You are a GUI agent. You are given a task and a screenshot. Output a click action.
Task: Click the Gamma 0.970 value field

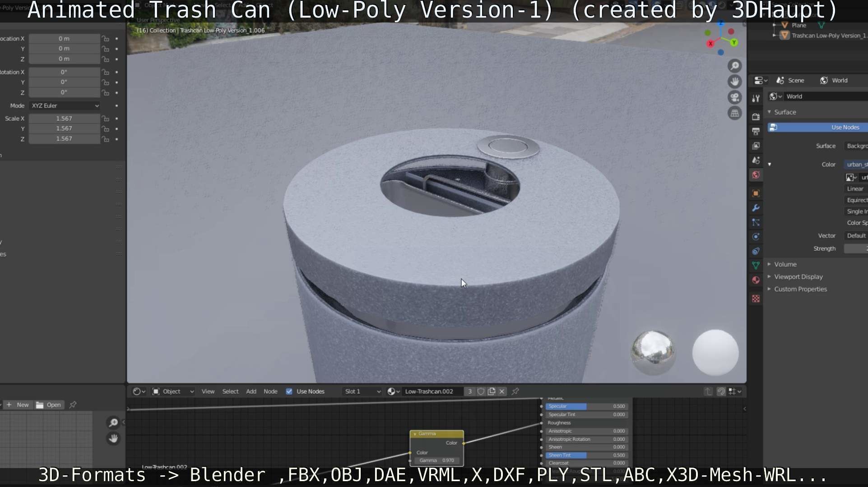(436, 460)
